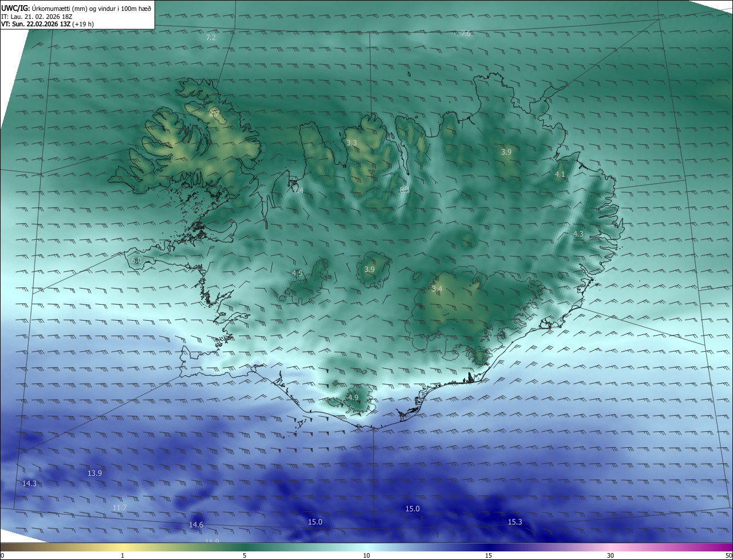Click the 'UWC/IG: Úrkomumætti (mm)' title line
Viewport: 733px width, 560px height.
coord(77,7)
